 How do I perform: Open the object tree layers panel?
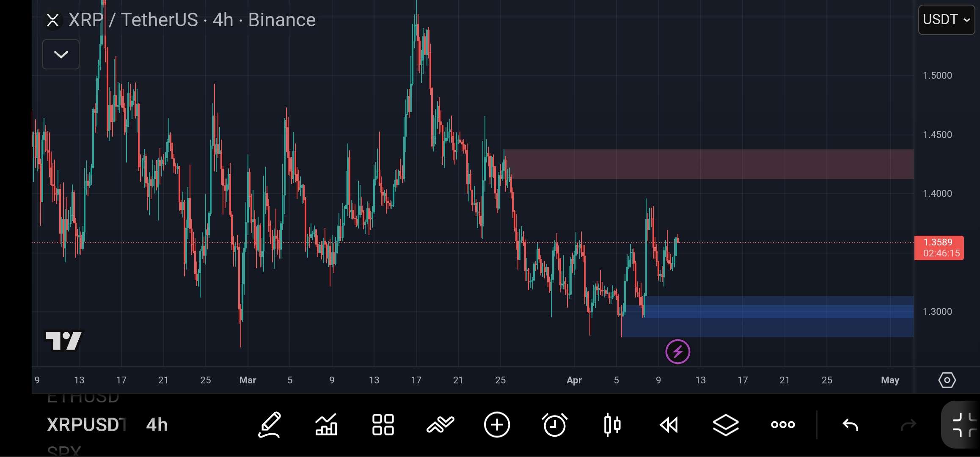coord(725,425)
